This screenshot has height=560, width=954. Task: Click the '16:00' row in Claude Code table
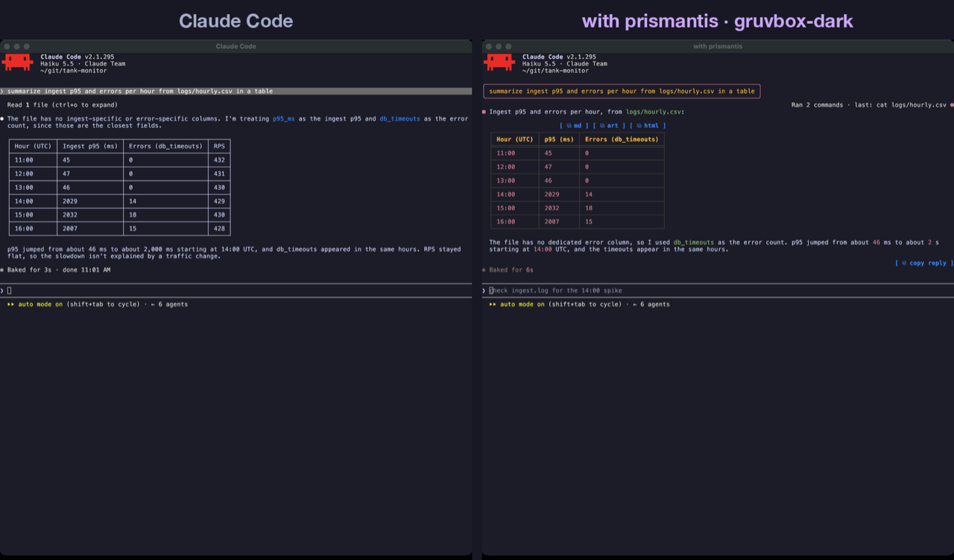119,229
